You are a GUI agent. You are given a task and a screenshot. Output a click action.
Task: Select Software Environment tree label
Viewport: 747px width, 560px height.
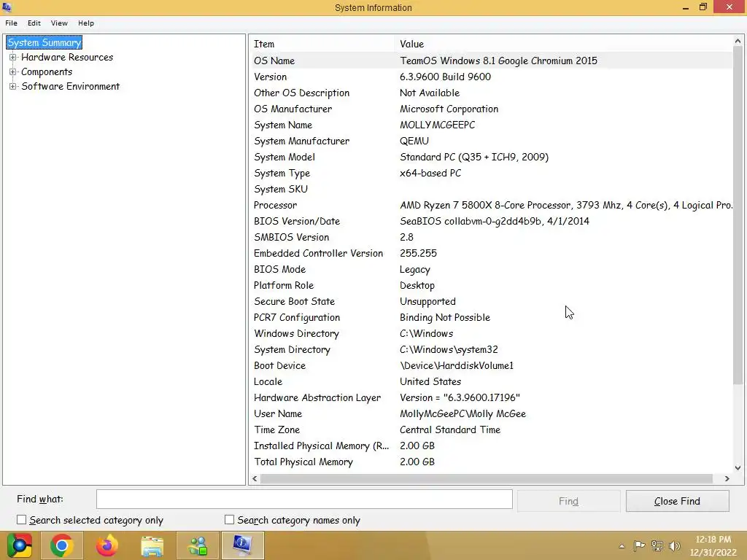[x=71, y=86]
